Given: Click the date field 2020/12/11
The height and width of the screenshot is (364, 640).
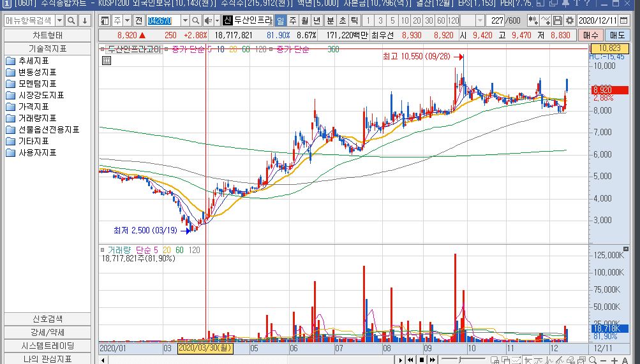Looking at the screenshot, I should pos(597,20).
